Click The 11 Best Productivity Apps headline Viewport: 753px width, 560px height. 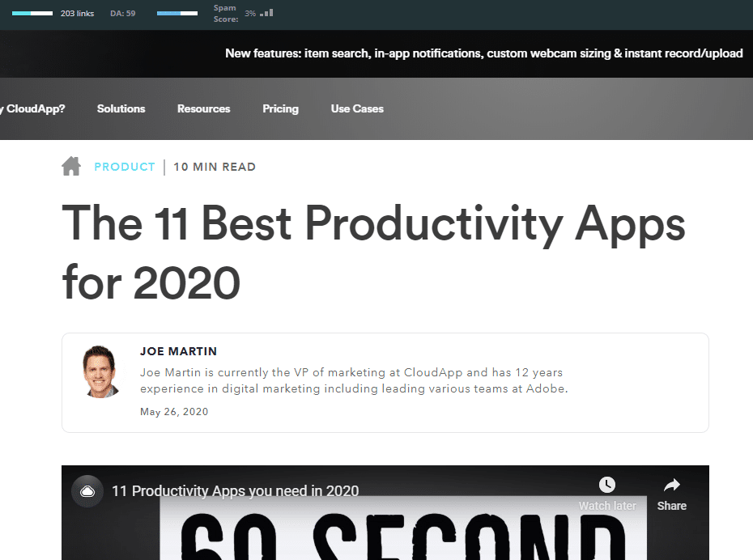pos(373,252)
